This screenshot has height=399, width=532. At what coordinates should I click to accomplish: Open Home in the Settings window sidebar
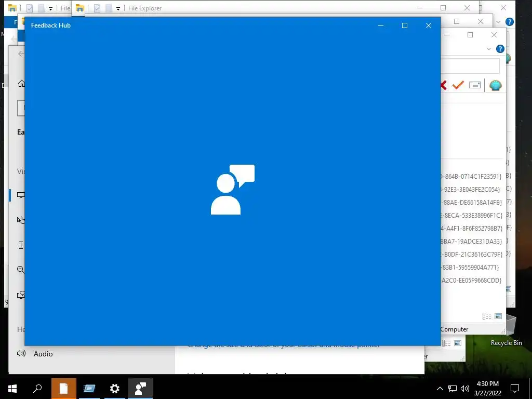pyautogui.click(x=21, y=84)
